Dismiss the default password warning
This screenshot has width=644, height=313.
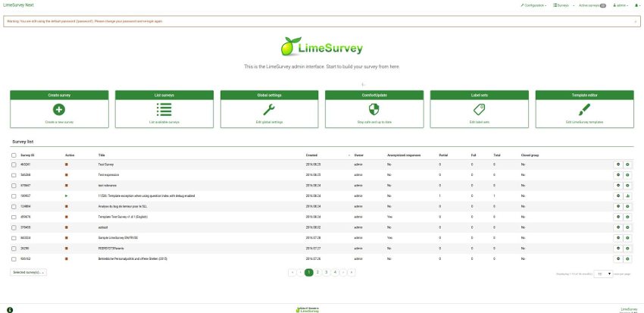(635, 21)
